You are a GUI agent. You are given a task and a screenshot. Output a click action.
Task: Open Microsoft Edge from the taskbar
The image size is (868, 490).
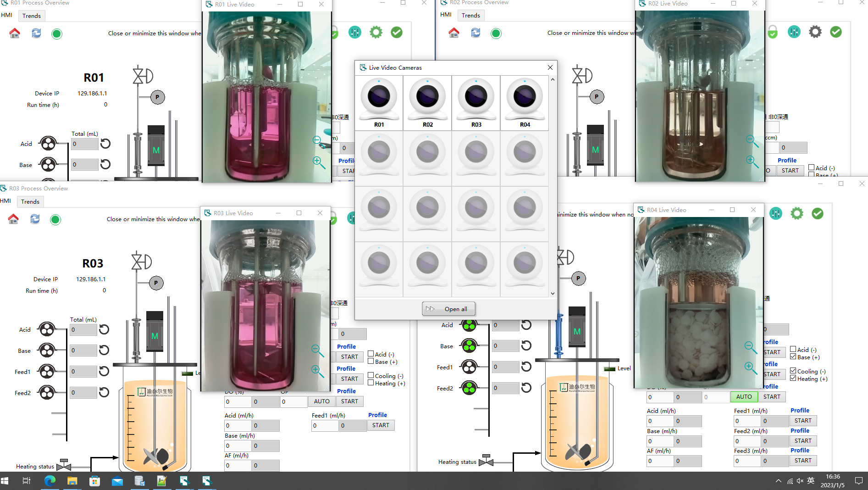tap(50, 481)
